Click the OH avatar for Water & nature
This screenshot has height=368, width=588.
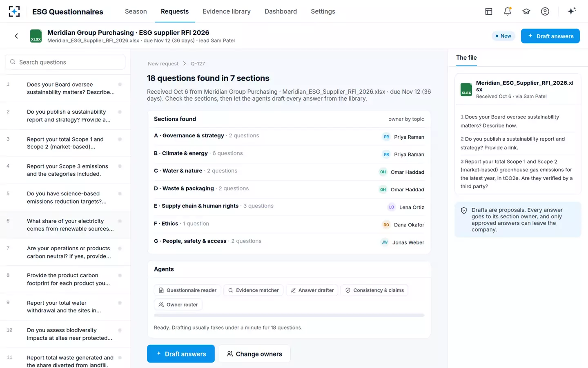pyautogui.click(x=383, y=172)
